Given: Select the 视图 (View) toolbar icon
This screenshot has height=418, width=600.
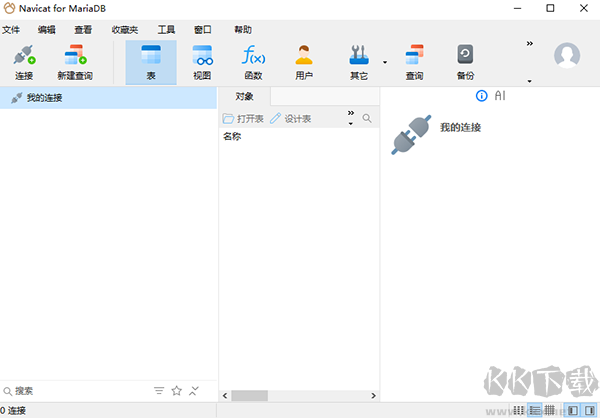Looking at the screenshot, I should coord(202,62).
